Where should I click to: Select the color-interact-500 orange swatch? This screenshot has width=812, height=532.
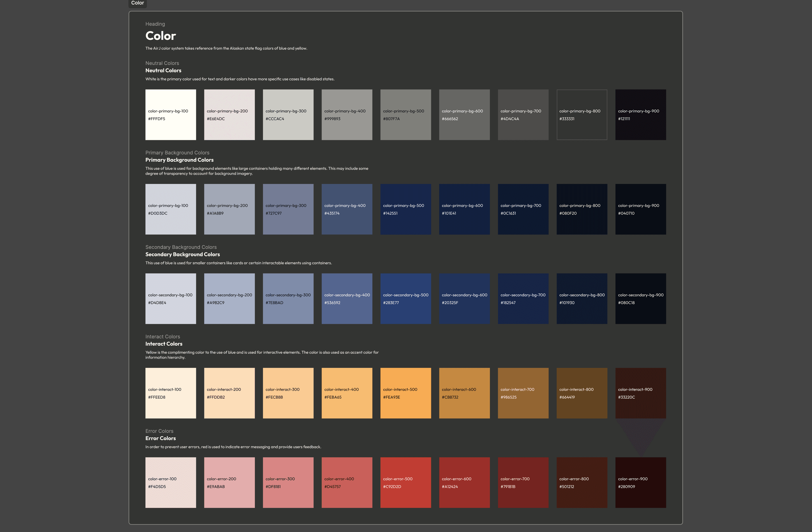pos(406,393)
